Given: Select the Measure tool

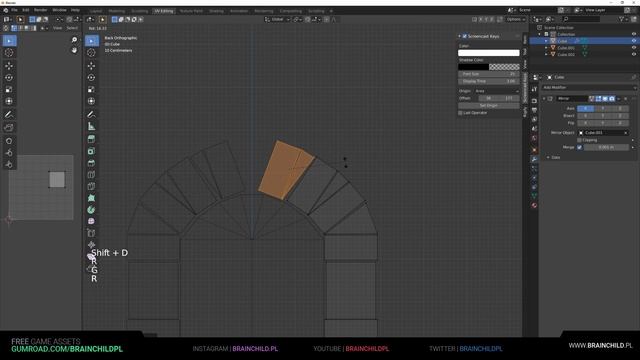Looking at the screenshot, I should pos(91,127).
